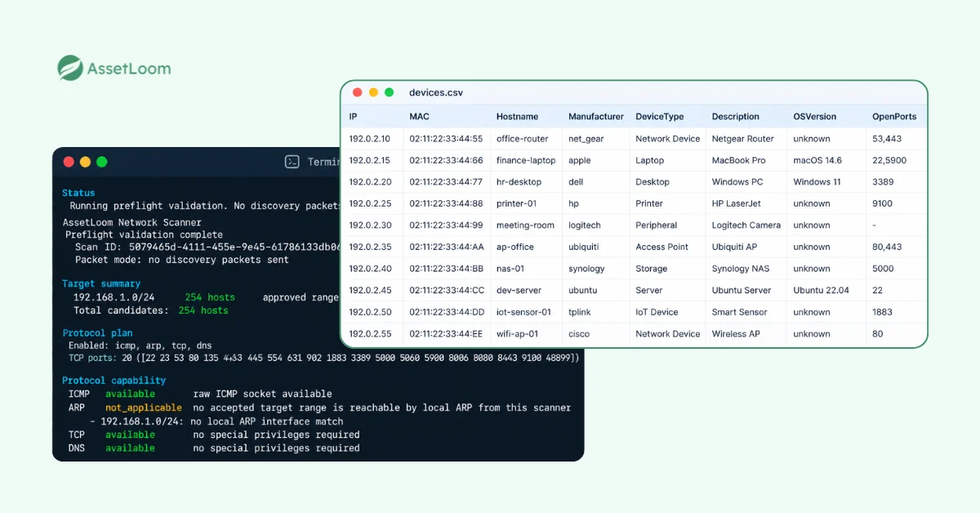This screenshot has width=980, height=513.
Task: Click OS version cell macOS 14.6
Action: [817, 161]
